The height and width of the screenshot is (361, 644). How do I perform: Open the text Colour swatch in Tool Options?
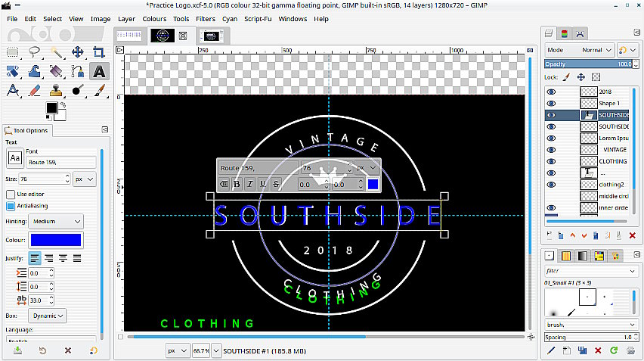click(56, 240)
